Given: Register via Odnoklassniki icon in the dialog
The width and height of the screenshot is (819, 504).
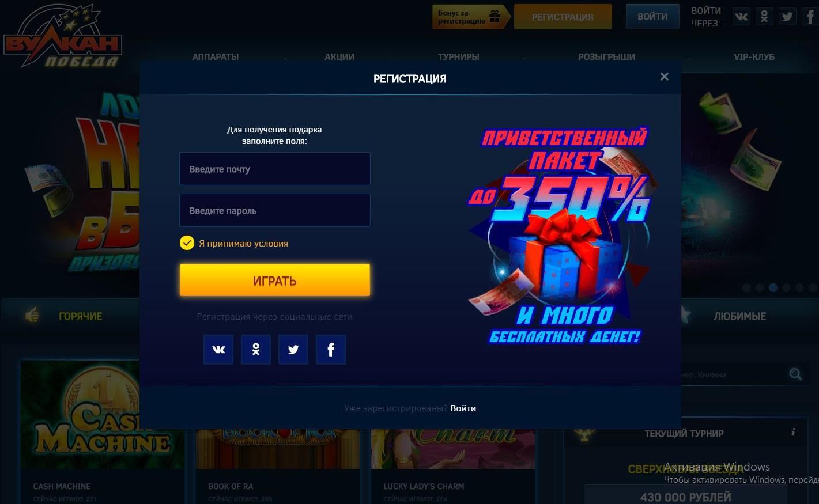Looking at the screenshot, I should pyautogui.click(x=256, y=350).
